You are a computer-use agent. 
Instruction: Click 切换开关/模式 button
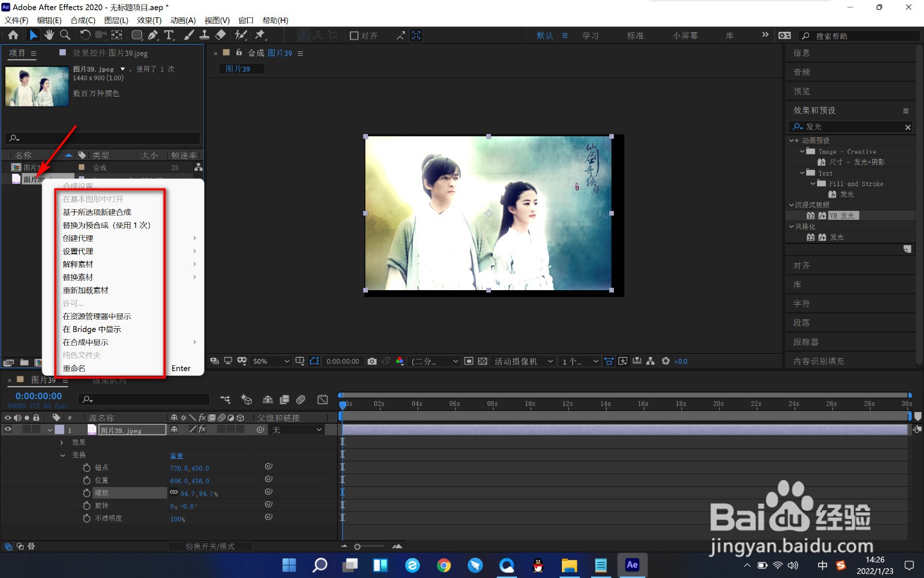coord(210,546)
